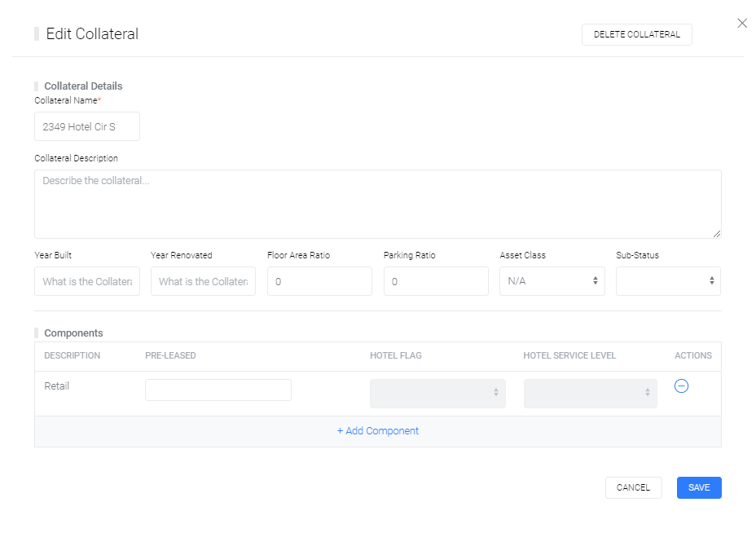The height and width of the screenshot is (533, 756).
Task: Grab the description textarea resize handle
Action: point(717,234)
